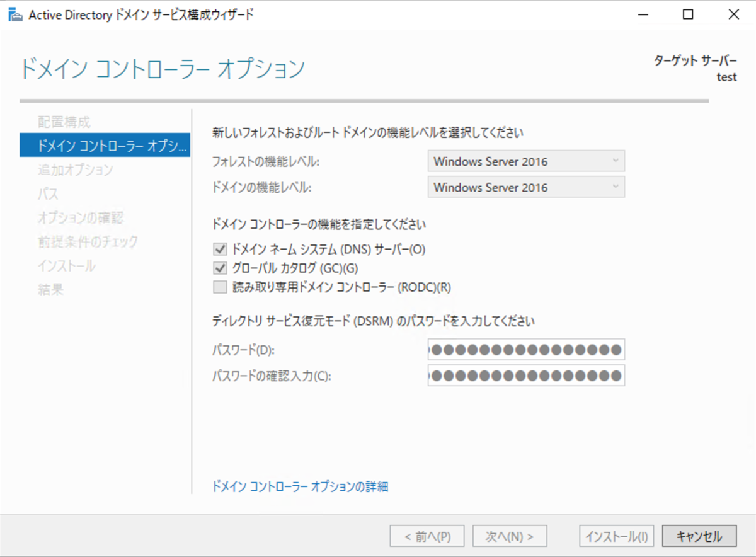Open ドメイン コントローラー オプションの詳細 link

301,486
